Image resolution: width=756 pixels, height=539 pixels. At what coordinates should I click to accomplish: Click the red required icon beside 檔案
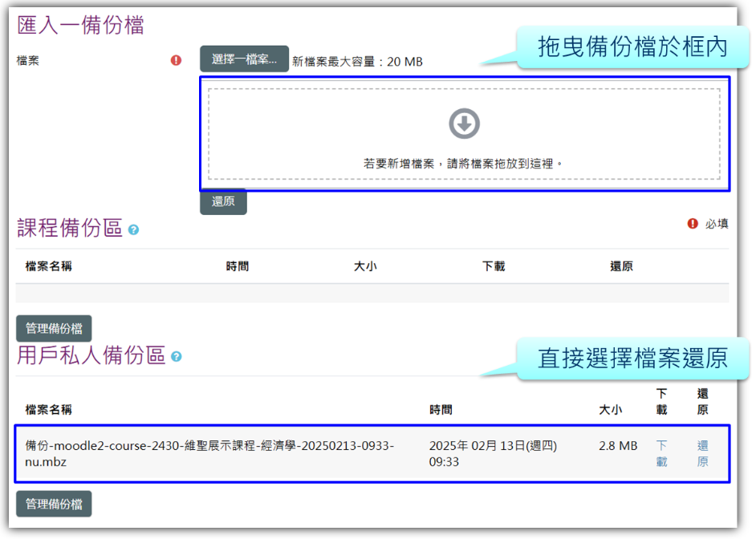[176, 59]
